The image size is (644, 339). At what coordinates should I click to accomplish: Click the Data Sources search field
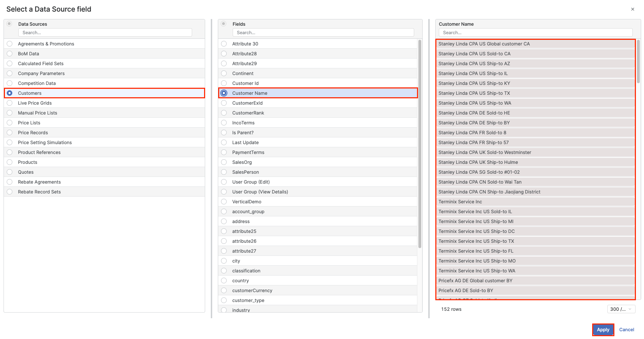pyautogui.click(x=105, y=32)
